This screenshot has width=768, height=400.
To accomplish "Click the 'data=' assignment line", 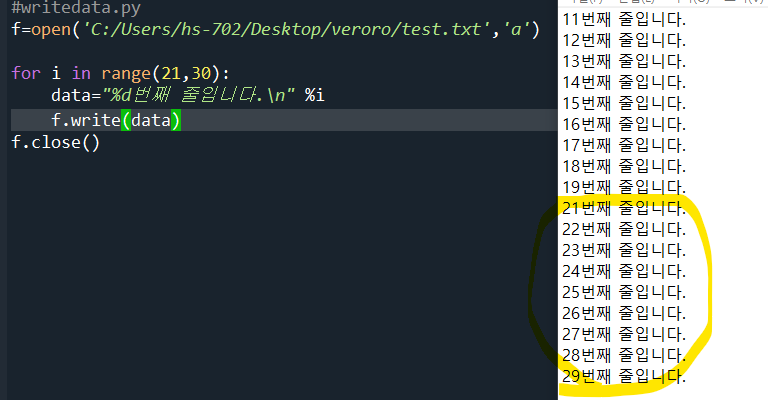I will click(x=188, y=95).
